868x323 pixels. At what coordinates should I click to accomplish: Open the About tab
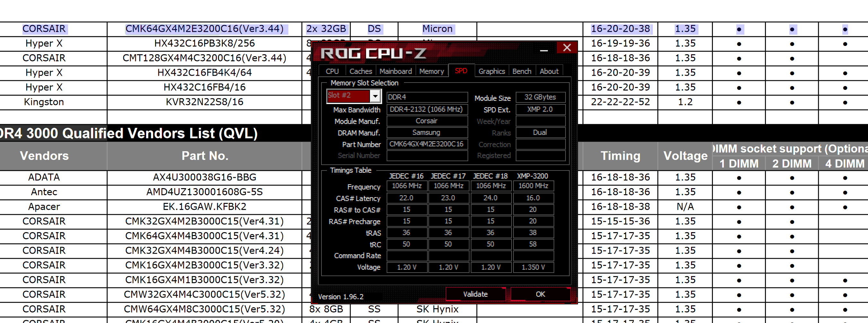point(549,71)
